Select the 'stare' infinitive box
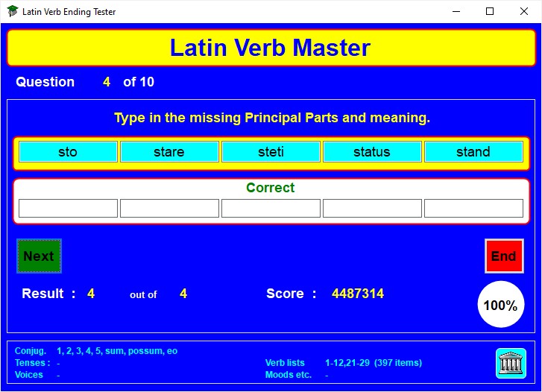This screenshot has width=542, height=392. click(x=169, y=152)
